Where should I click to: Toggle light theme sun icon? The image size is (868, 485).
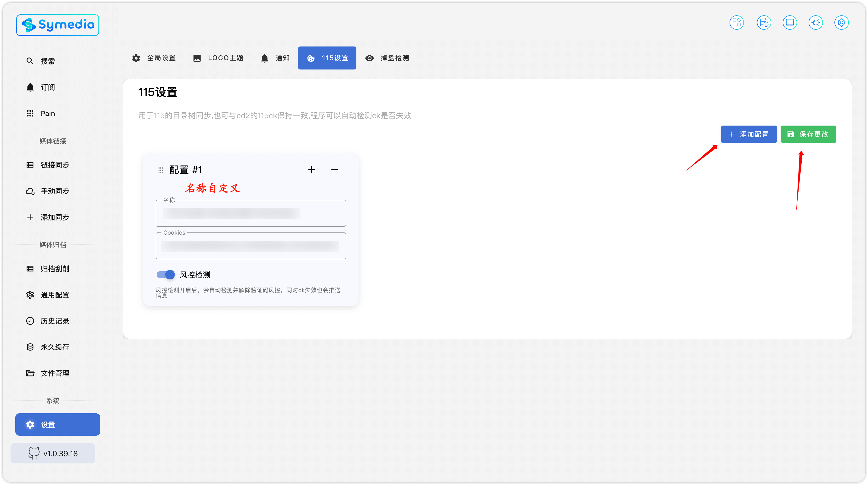pyautogui.click(x=816, y=23)
